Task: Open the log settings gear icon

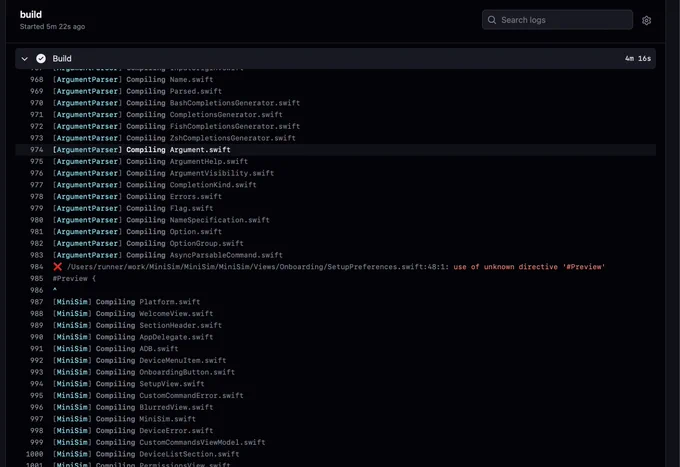Action: 646,20
